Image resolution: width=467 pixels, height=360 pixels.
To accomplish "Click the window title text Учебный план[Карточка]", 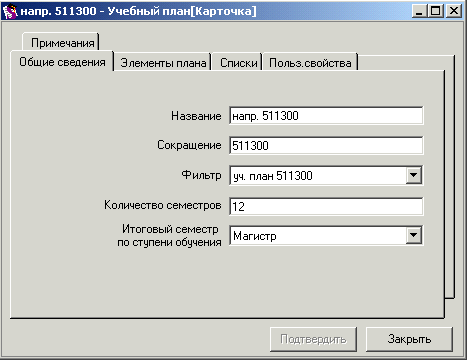I will point(182,11).
